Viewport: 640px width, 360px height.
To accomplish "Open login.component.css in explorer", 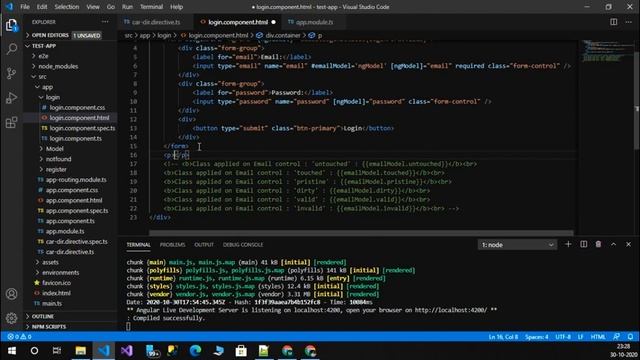I will [77, 108].
